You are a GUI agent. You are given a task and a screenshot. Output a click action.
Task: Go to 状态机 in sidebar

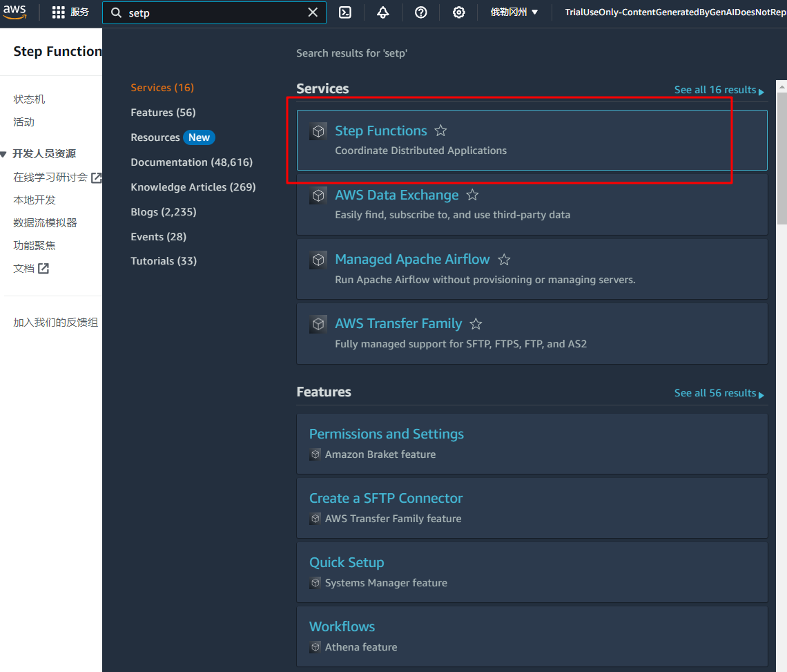tap(29, 99)
